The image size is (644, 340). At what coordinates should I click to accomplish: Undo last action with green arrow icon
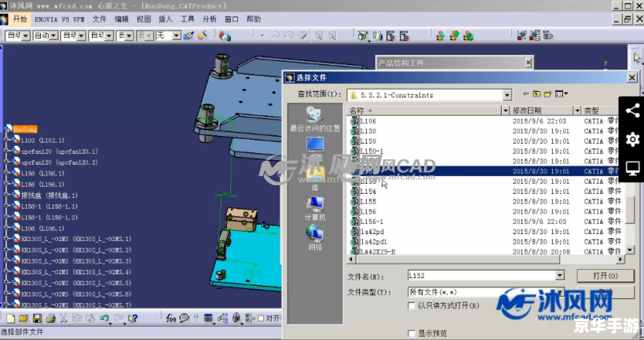tap(104, 318)
